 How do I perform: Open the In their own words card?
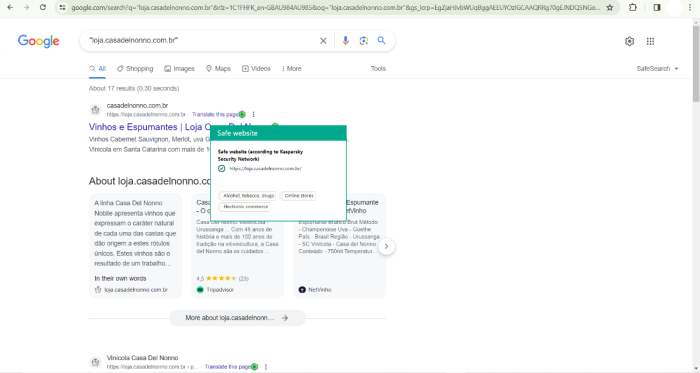click(x=135, y=246)
